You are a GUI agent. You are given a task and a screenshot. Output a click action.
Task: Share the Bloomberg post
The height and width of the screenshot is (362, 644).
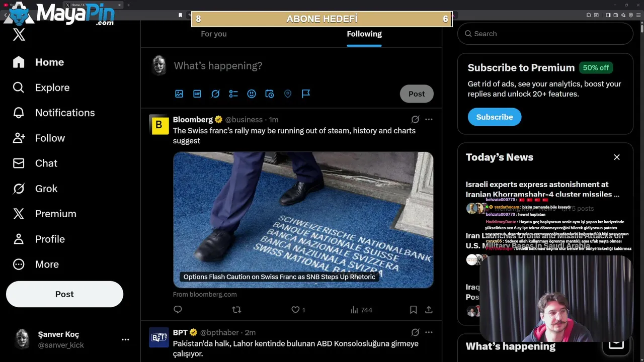tap(429, 310)
